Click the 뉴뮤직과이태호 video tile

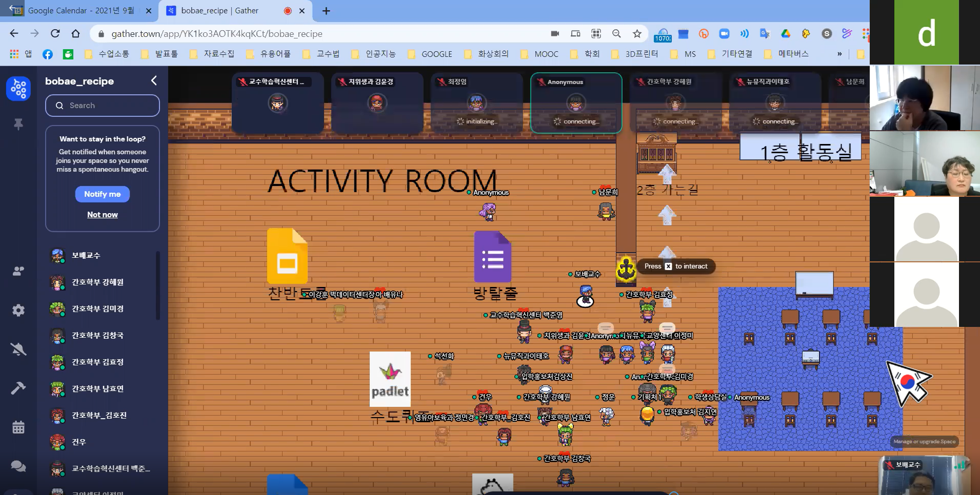point(775,103)
